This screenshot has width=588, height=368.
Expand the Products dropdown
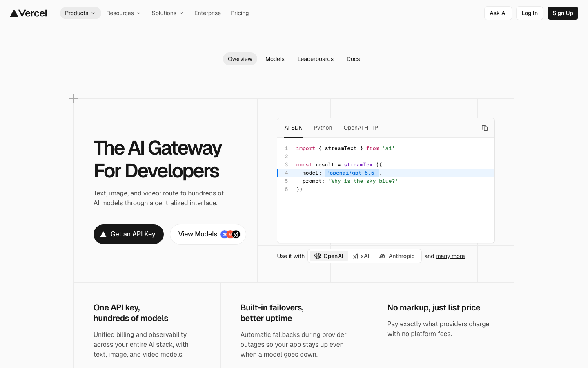click(80, 13)
